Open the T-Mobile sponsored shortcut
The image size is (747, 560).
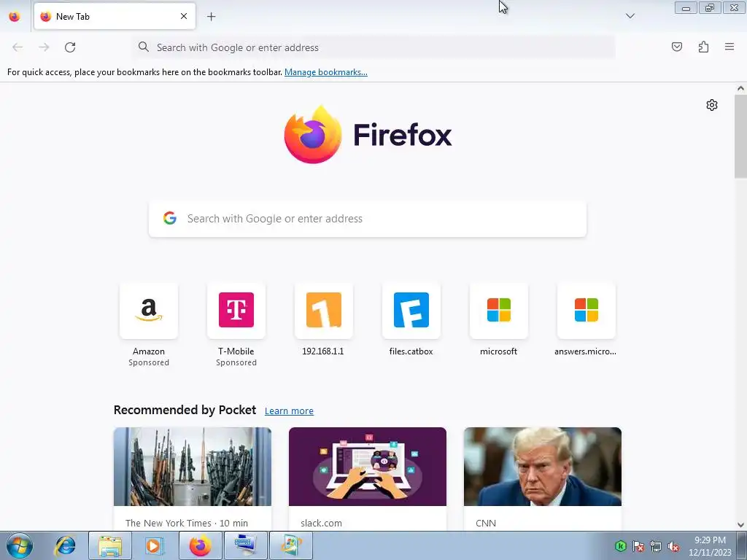(x=236, y=311)
